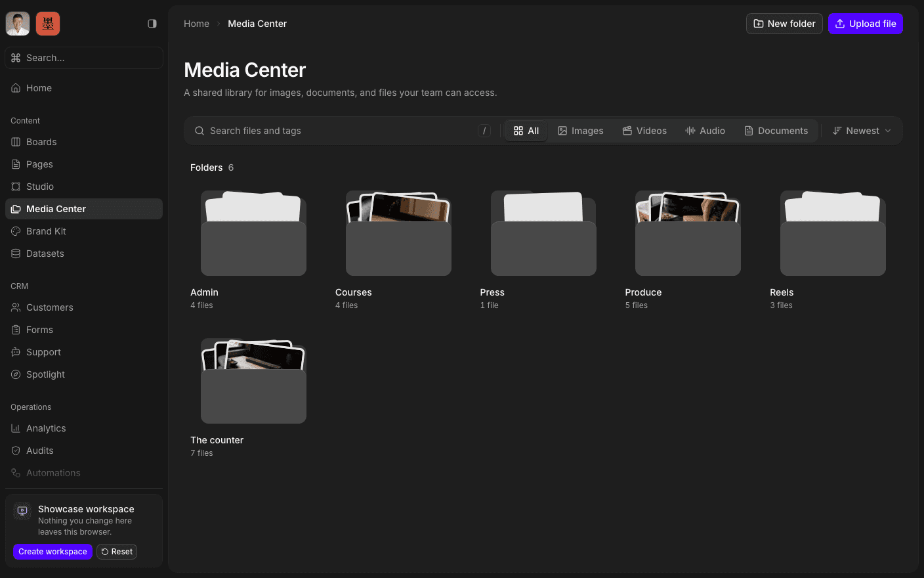Open the Home sidebar item
This screenshot has width=924, height=578.
tap(84, 88)
